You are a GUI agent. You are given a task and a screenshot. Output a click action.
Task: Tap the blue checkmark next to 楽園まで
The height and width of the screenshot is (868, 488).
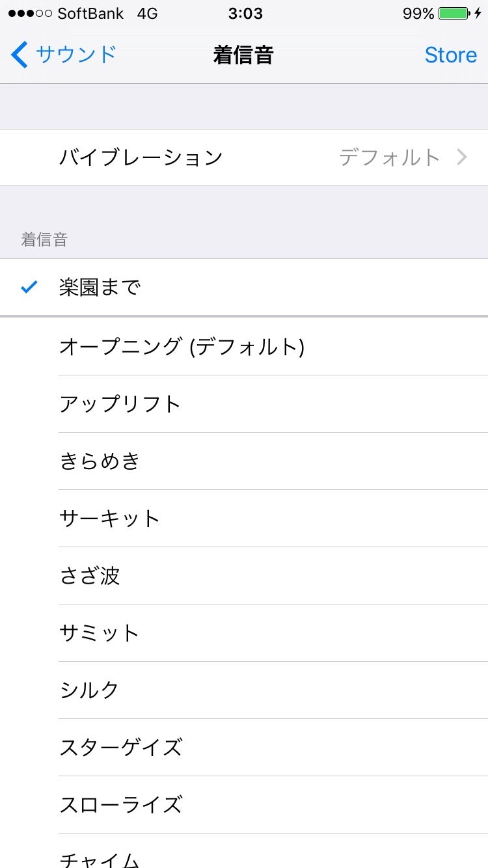coord(29,286)
